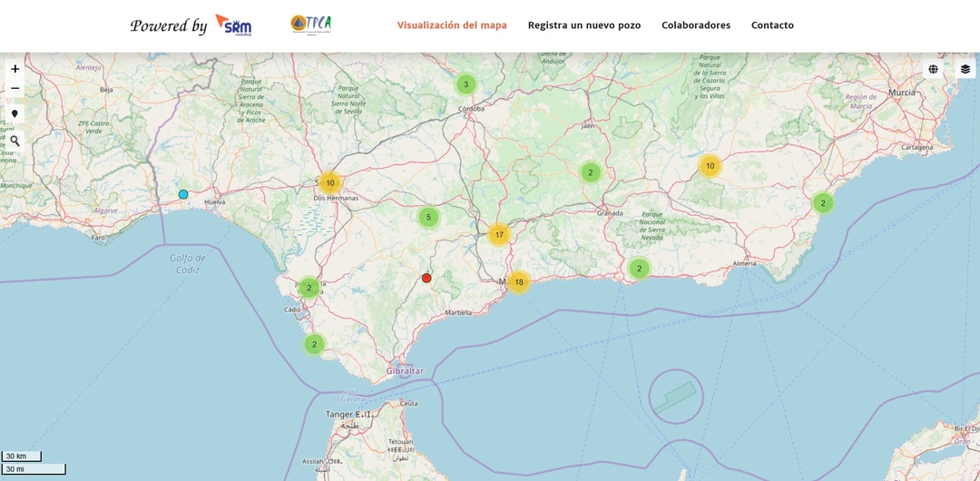Viewport: 980px width, 481px height.
Task: Zoom in with the plus button
Action: pos(15,69)
